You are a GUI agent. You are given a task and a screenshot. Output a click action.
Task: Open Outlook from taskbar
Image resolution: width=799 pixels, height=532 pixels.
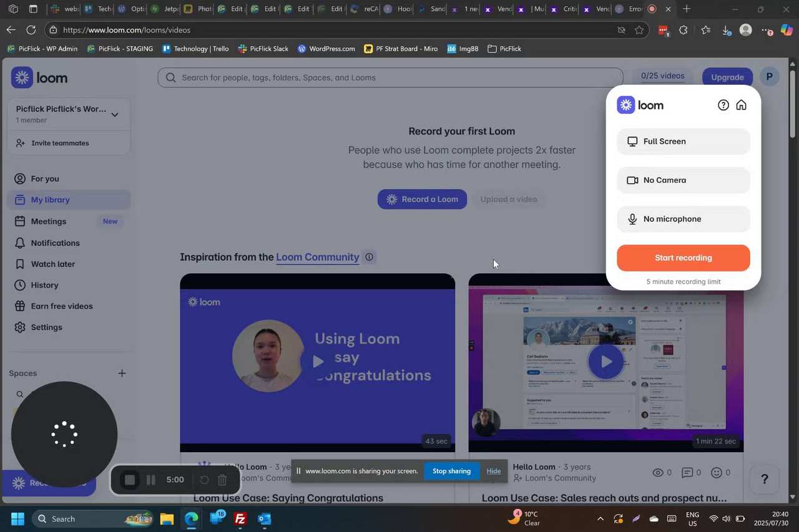coord(264,519)
